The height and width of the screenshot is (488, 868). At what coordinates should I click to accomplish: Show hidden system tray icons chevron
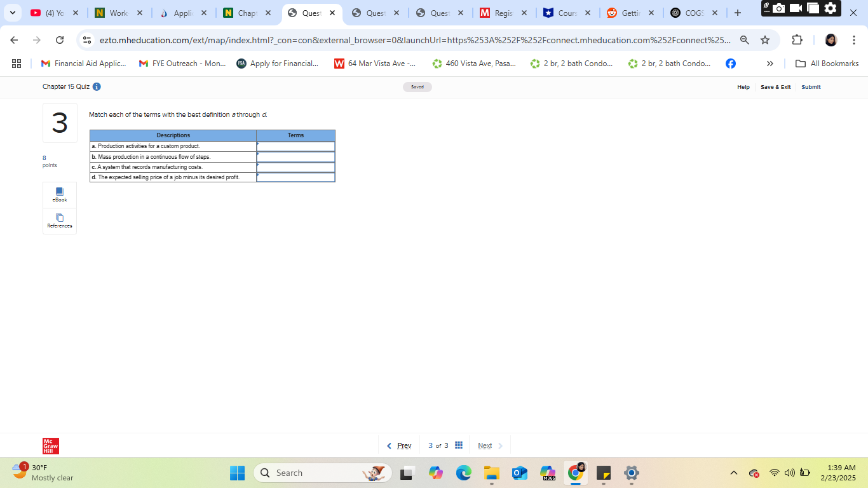pyautogui.click(x=734, y=473)
